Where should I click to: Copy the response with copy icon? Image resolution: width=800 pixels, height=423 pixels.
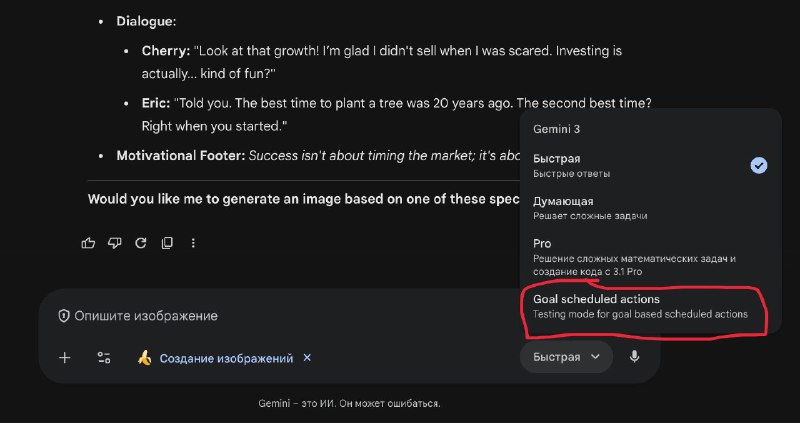pos(167,243)
